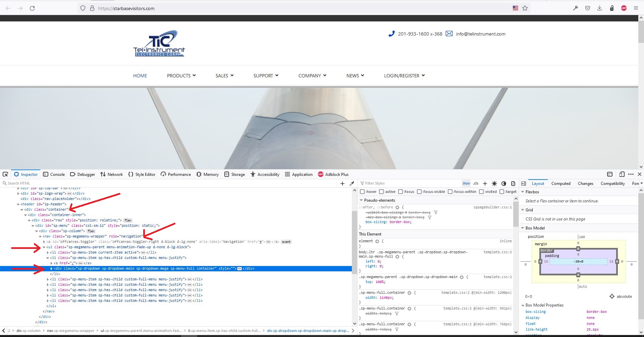Screen dimensions: 644x337
Task: Click the info@telinstrument.com email link
Action: (480, 34)
